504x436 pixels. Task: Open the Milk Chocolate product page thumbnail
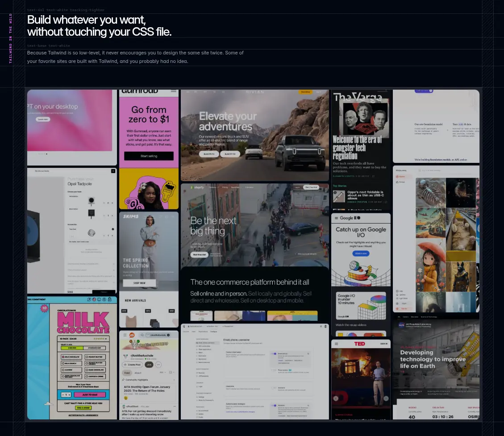pyautogui.click(x=72, y=357)
